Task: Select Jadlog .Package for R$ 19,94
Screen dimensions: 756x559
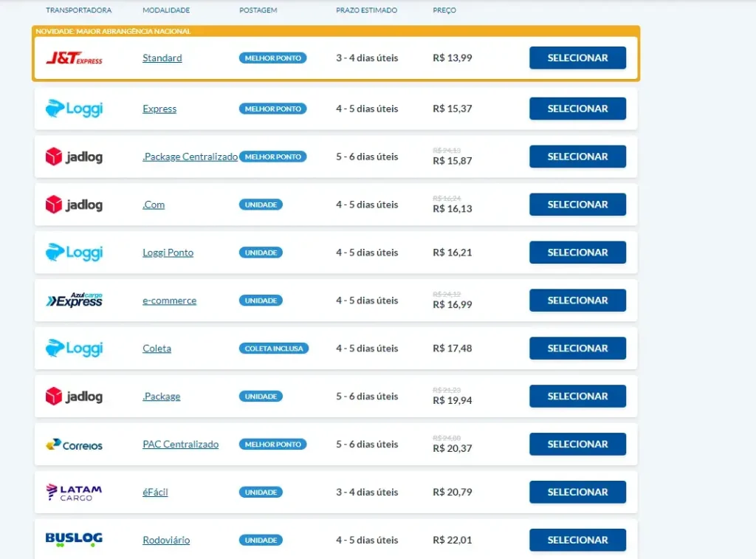Action: tap(577, 396)
